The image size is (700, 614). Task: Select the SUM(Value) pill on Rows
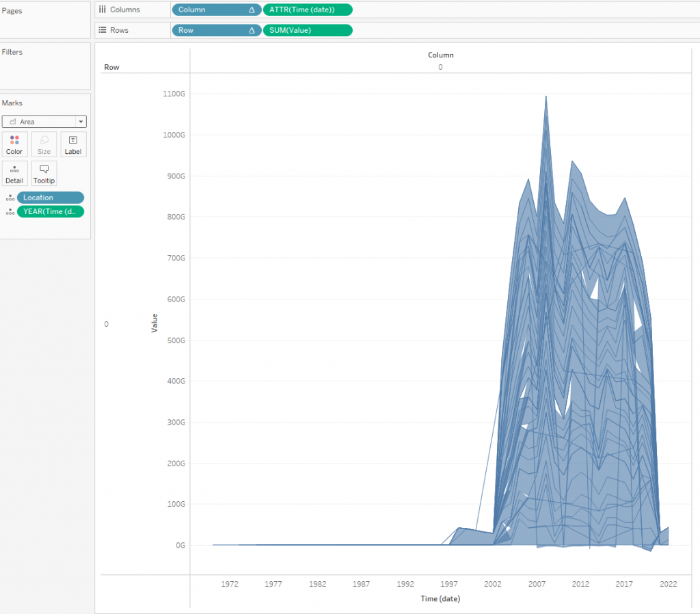coord(308,30)
